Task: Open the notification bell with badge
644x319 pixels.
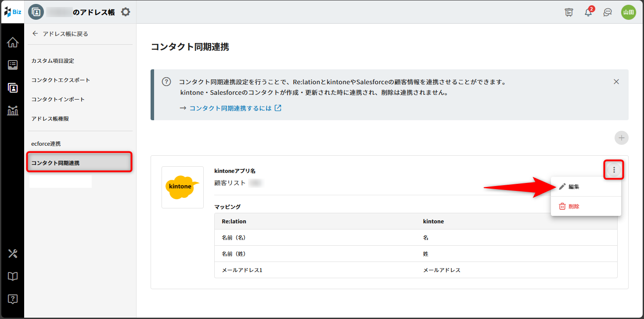Action: tap(588, 12)
